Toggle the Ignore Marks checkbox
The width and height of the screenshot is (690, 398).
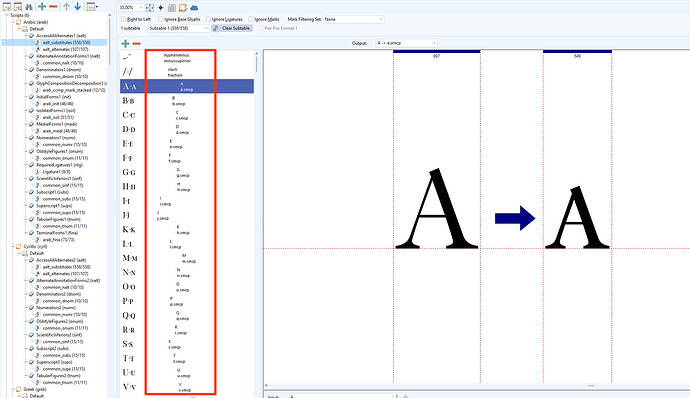251,19
